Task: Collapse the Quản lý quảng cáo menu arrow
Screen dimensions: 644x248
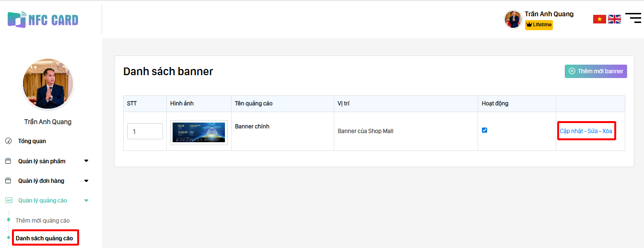Action: pos(86,201)
